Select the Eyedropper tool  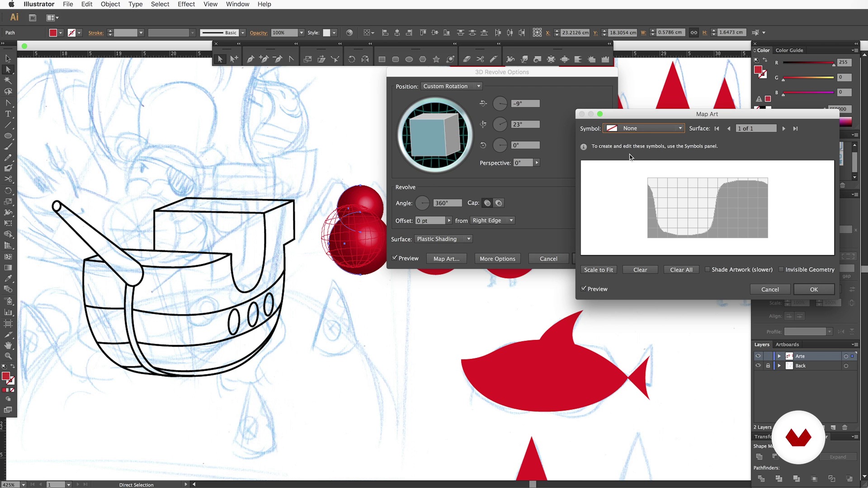tap(8, 278)
